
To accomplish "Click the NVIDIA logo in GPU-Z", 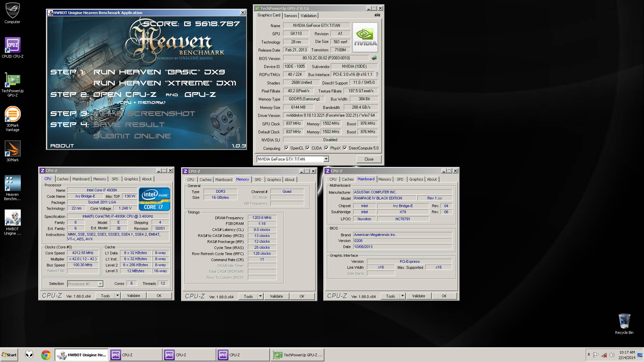I will (x=365, y=37).
